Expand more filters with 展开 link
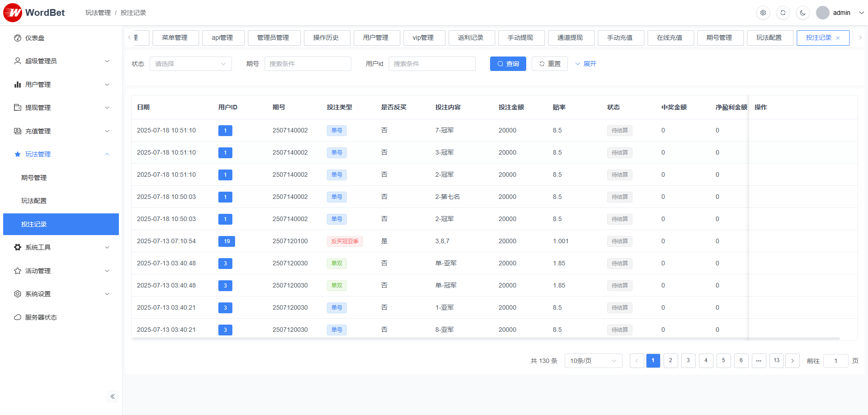This screenshot has width=868, height=415. (x=586, y=64)
